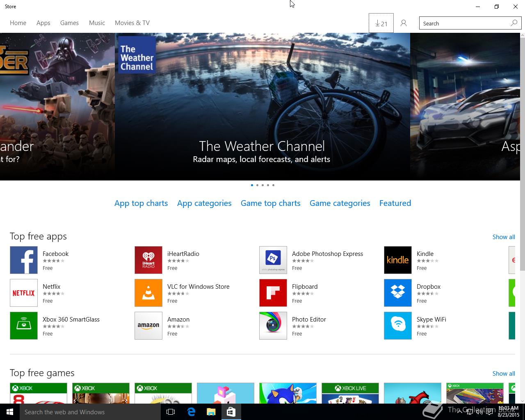Click the Facebook app title text

click(x=55, y=254)
